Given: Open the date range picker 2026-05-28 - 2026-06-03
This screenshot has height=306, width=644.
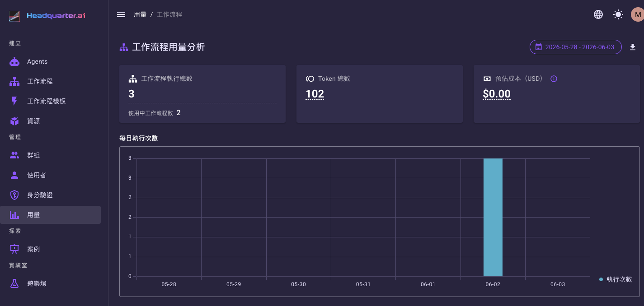Looking at the screenshot, I should pyautogui.click(x=576, y=47).
